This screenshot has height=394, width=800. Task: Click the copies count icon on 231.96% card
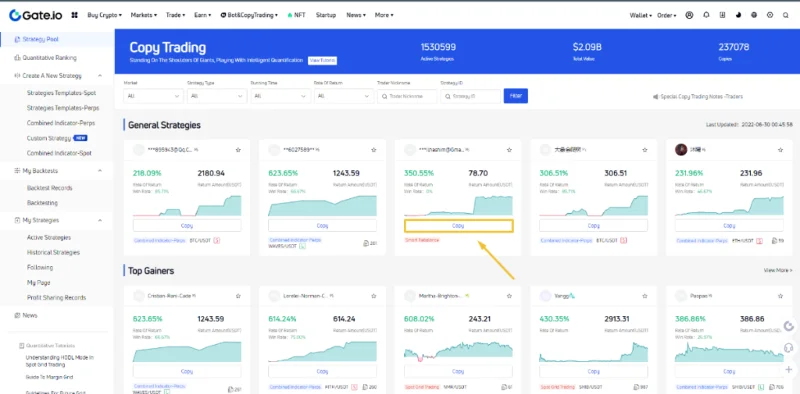(774, 240)
